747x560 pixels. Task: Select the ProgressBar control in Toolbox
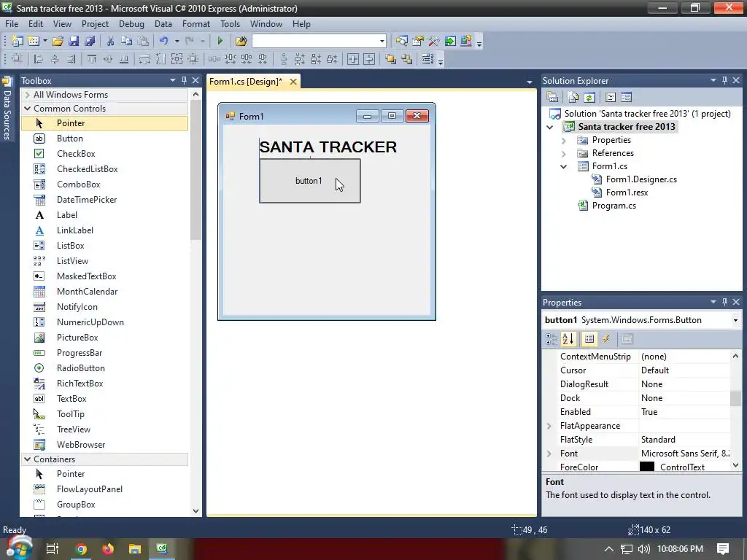tap(80, 352)
